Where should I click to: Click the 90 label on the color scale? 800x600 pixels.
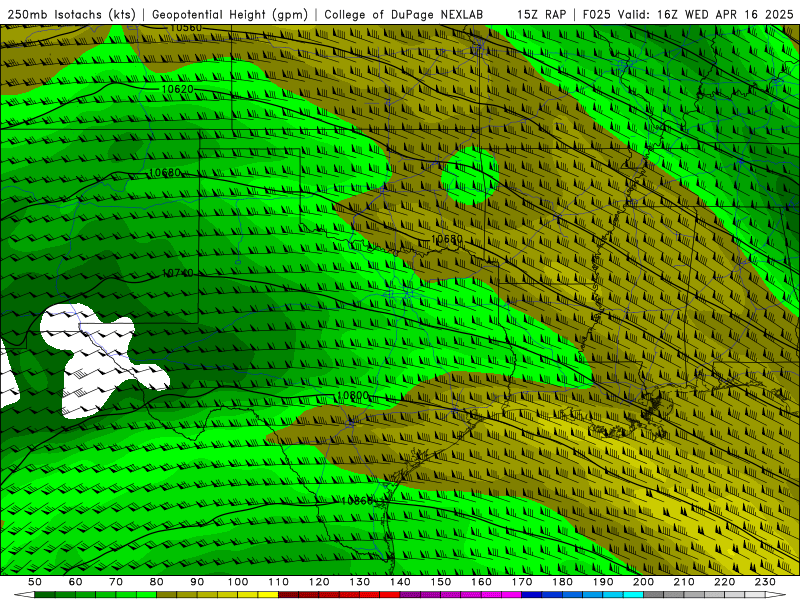point(197,582)
